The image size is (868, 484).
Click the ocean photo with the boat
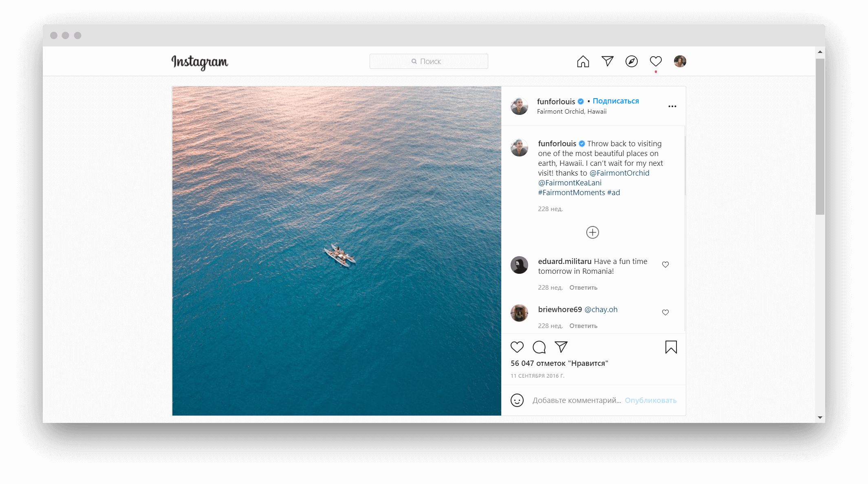click(x=337, y=251)
